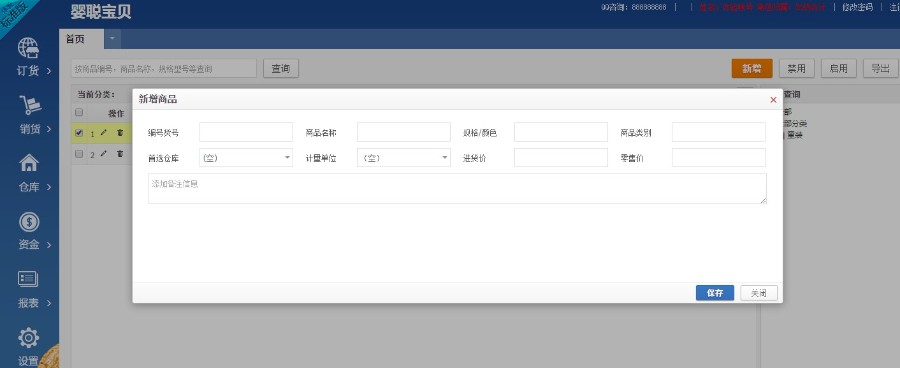Screen dimensions: 900x368
Task: Click the 婴聪宝贝 logo title
Action: point(101,11)
